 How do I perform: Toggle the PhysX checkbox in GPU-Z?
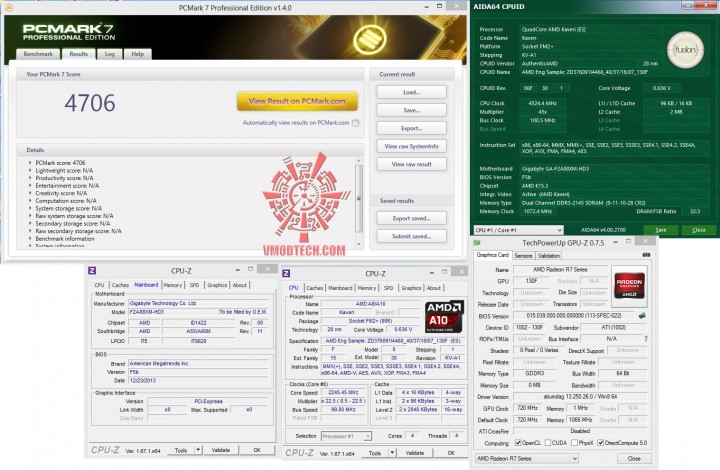(x=574, y=443)
